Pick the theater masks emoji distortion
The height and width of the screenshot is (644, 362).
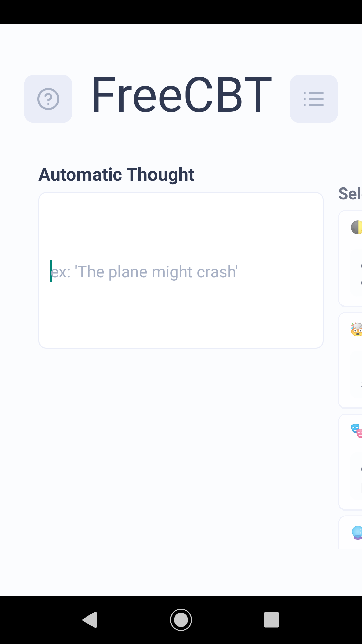tap(356, 431)
